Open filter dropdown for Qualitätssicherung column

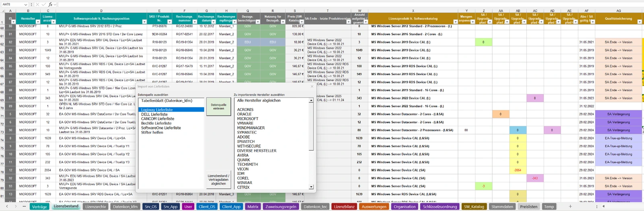tap(639, 22)
